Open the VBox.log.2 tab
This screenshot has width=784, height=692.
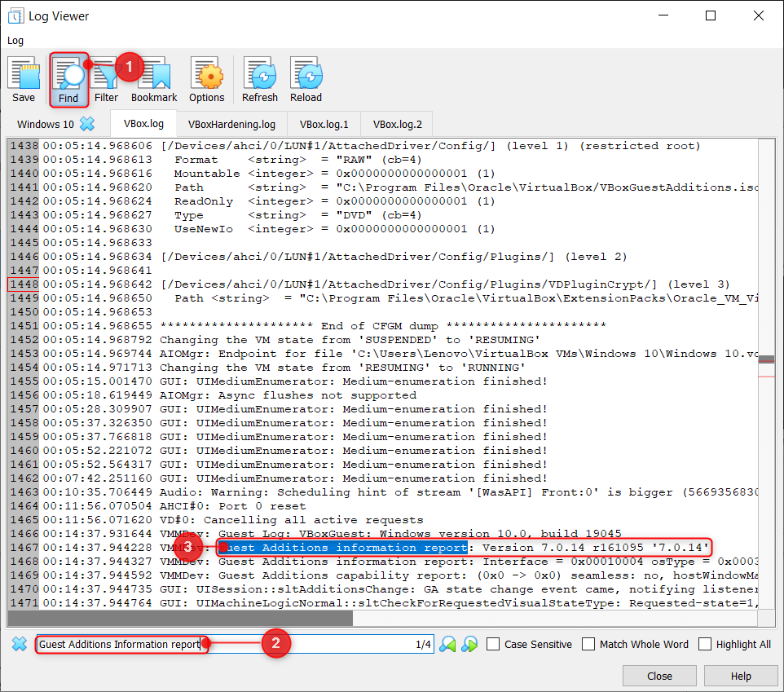tap(398, 124)
